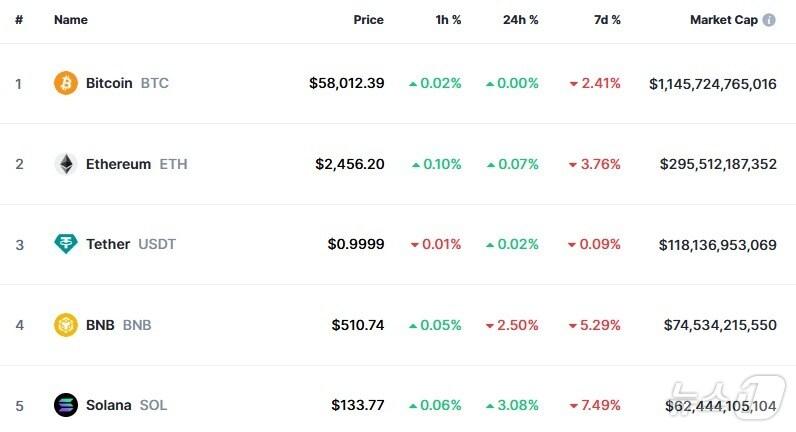Click Bitcoin's price $58,012.39

tap(346, 83)
